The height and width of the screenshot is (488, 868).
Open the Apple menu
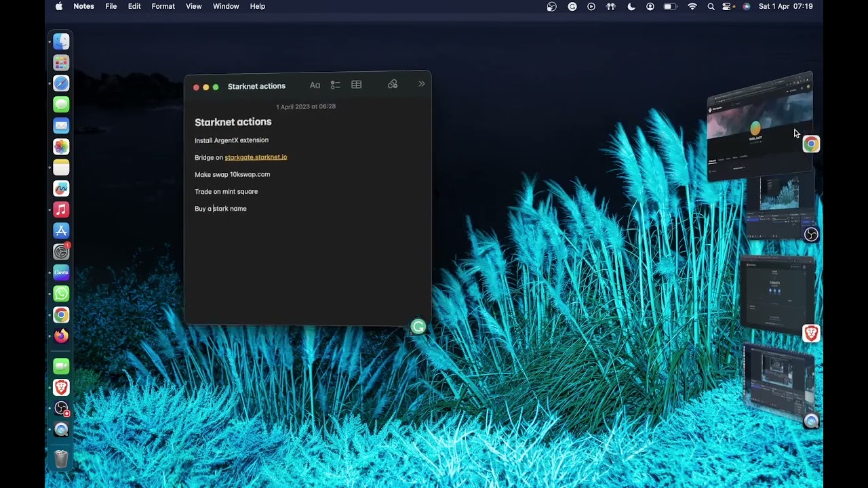pos(58,6)
